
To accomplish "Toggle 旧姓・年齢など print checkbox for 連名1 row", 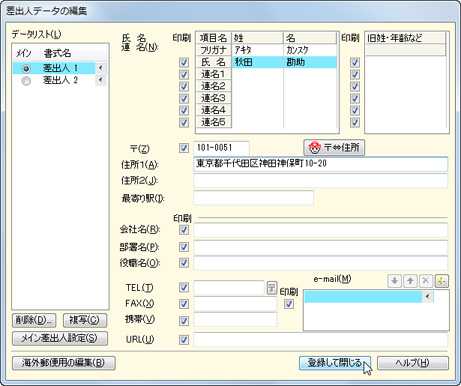I will [x=355, y=74].
